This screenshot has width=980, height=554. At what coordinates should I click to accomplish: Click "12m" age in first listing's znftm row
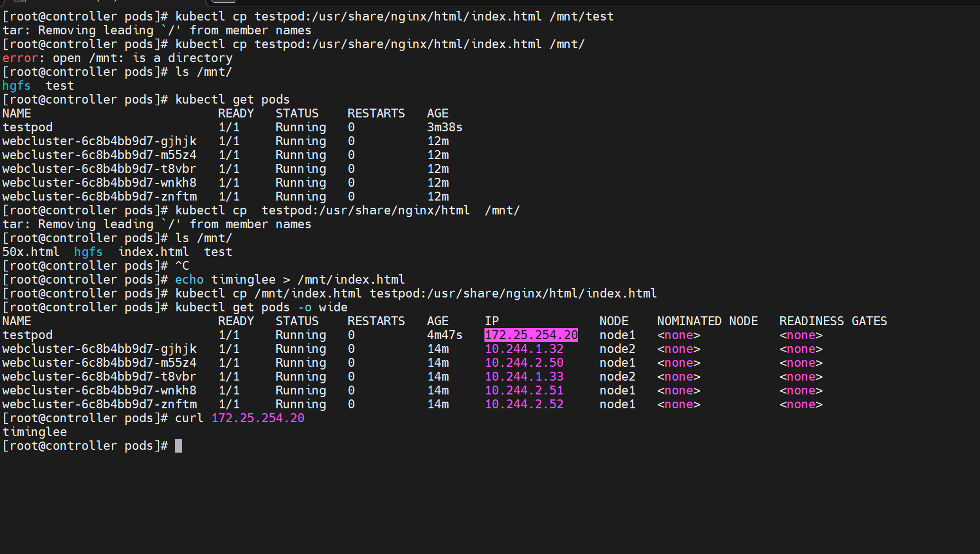click(x=438, y=197)
